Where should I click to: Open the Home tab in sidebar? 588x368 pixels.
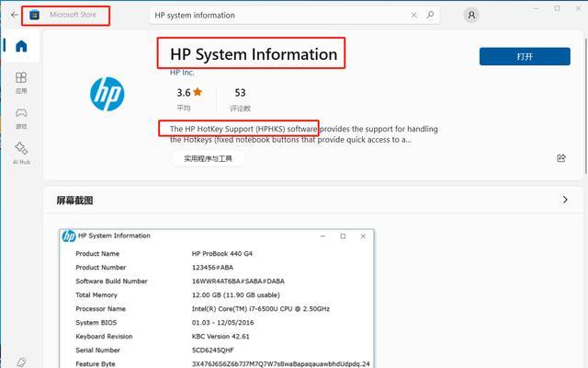click(21, 46)
